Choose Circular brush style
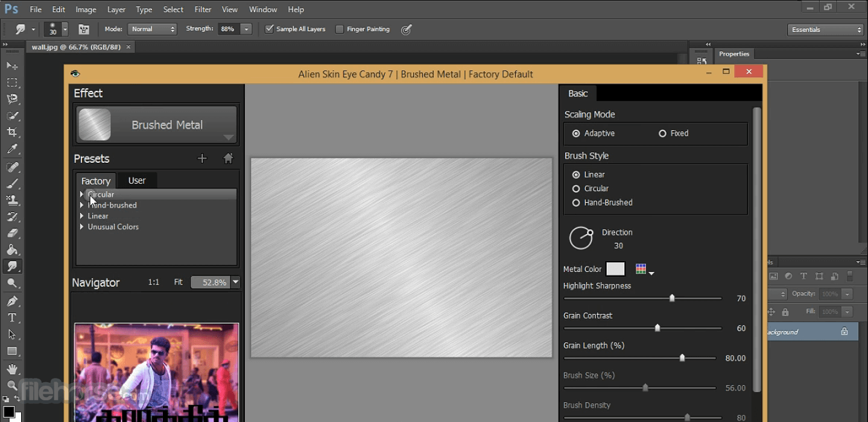868x422 pixels. tap(576, 189)
